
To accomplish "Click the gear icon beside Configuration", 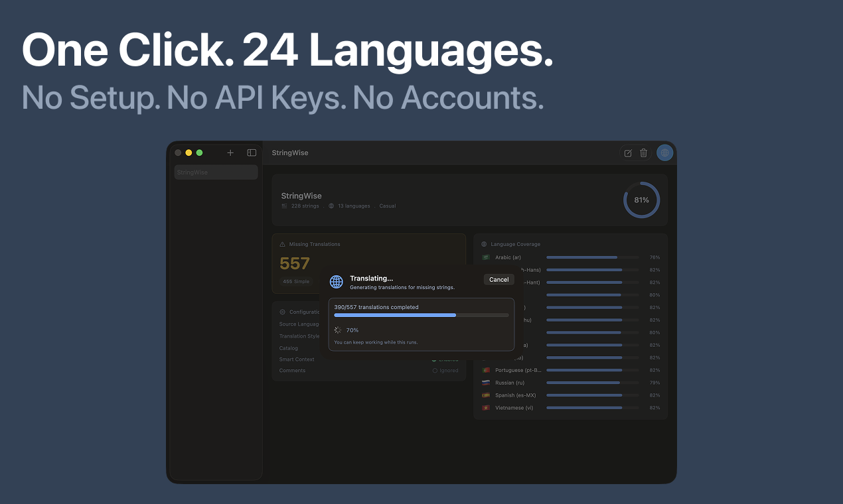I will click(283, 312).
